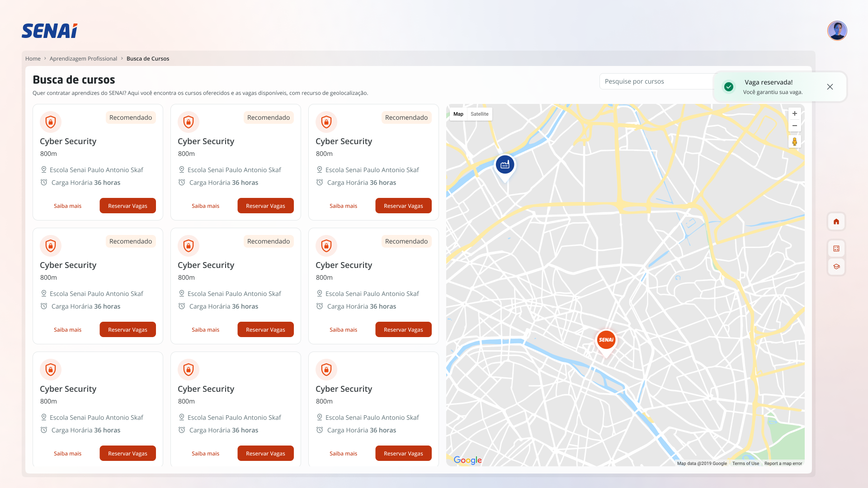Image resolution: width=868 pixels, height=488 pixels.
Task: Select the Map view tab
Action: pos(458,114)
